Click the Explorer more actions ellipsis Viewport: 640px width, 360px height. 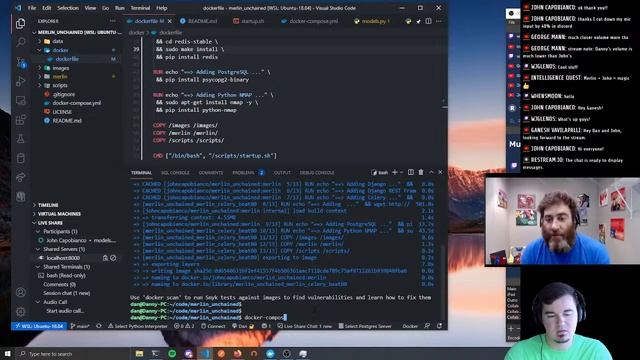pos(113,21)
